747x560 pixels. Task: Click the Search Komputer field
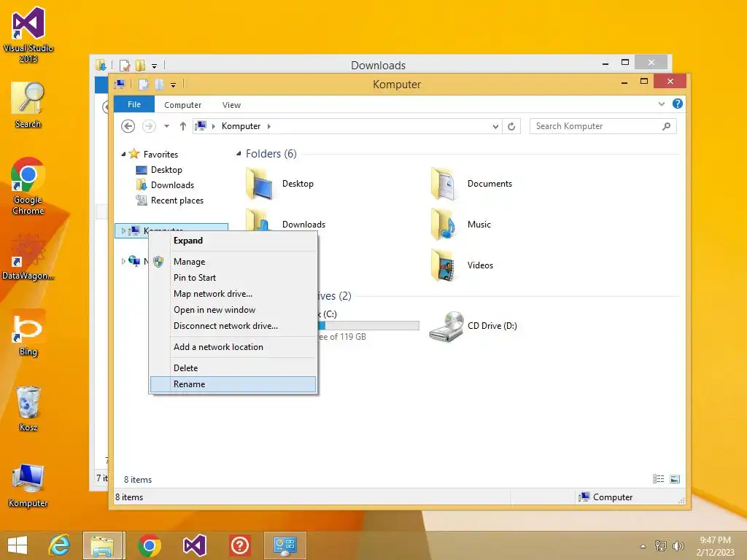[x=603, y=126]
